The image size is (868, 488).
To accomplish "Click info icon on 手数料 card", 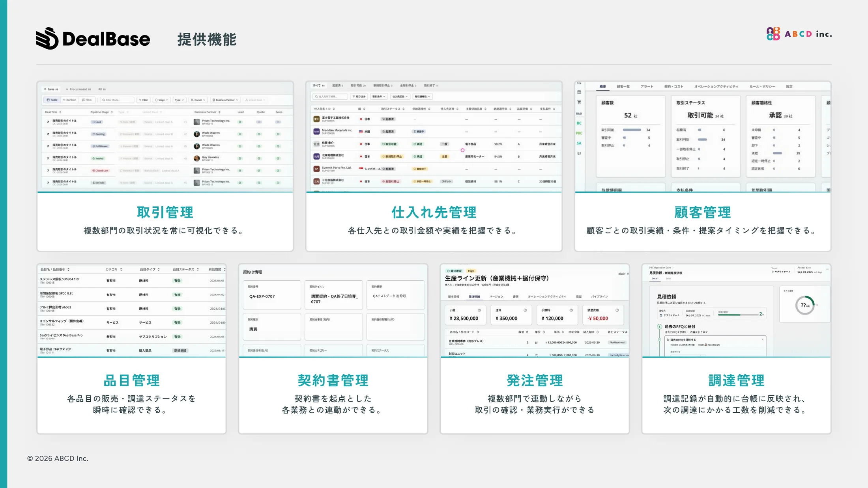I will point(571,310).
